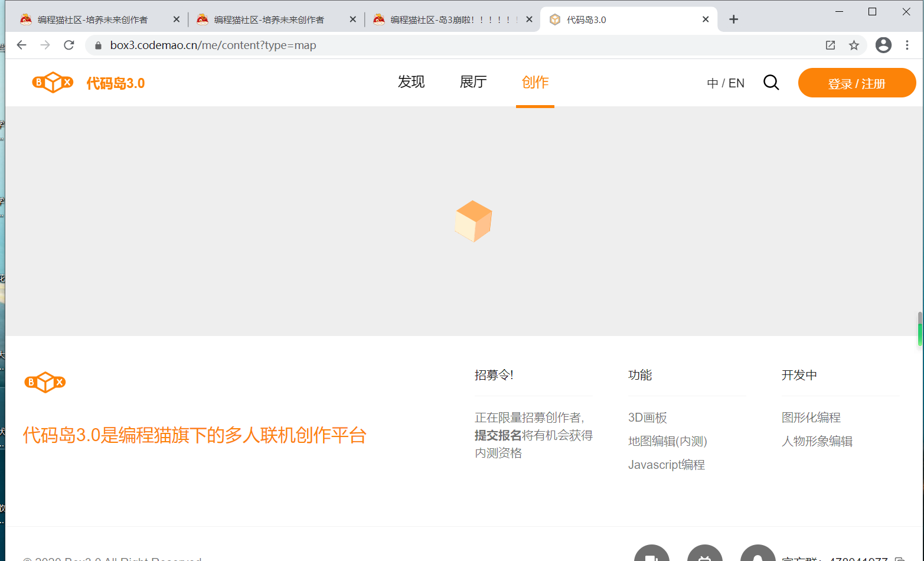This screenshot has height=561, width=924.
Task: Click the orange BOX logo in footer
Action: (45, 383)
